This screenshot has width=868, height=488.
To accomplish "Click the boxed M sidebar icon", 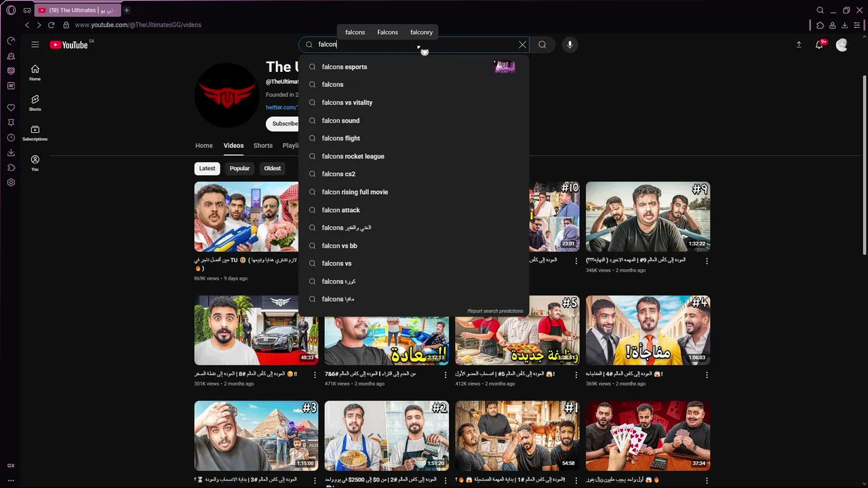I will click(x=11, y=85).
